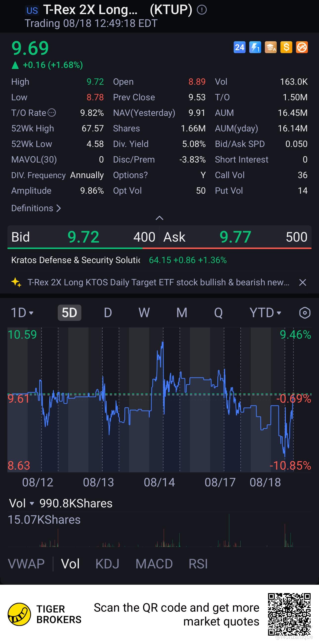
Task: Open chart settings hexagon icon
Action: click(x=305, y=313)
